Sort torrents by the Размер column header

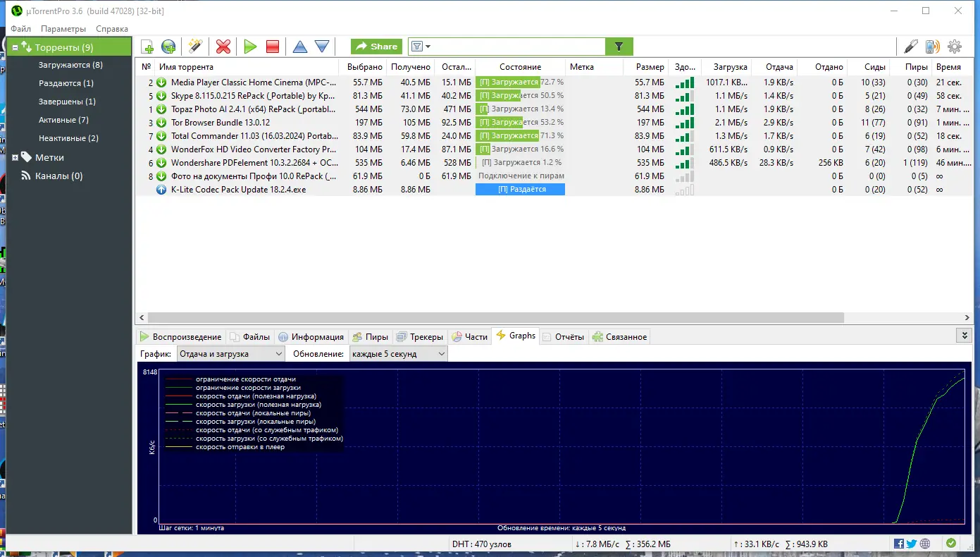click(x=645, y=67)
